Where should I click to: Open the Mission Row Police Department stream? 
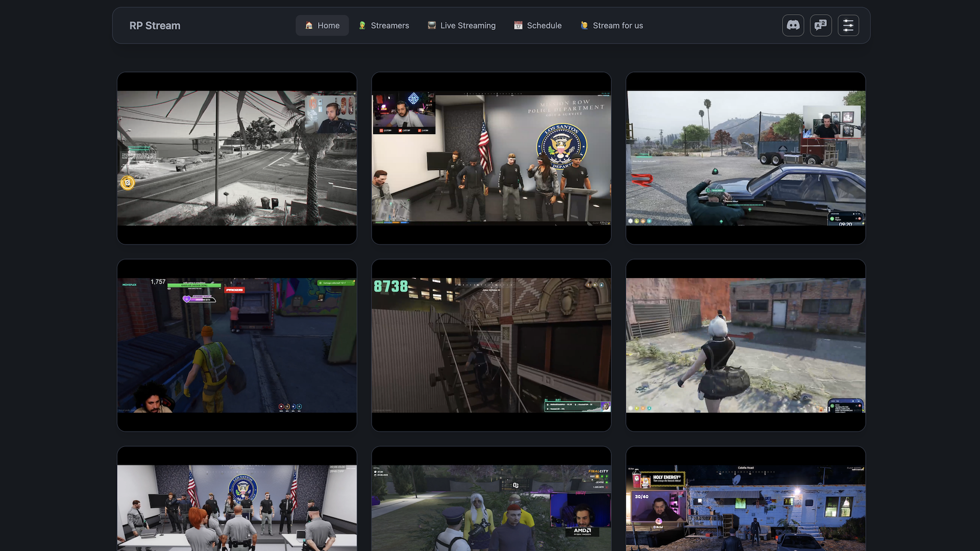coord(491,158)
